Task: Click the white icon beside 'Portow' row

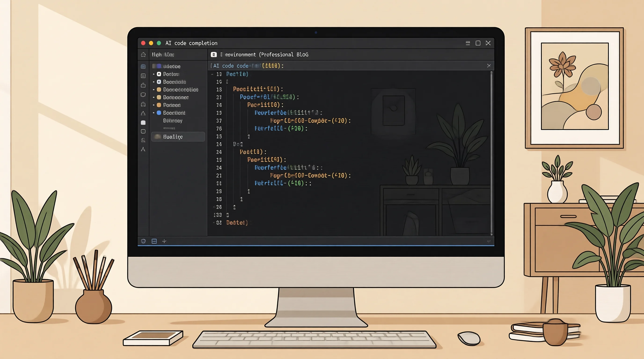Action: [159, 74]
